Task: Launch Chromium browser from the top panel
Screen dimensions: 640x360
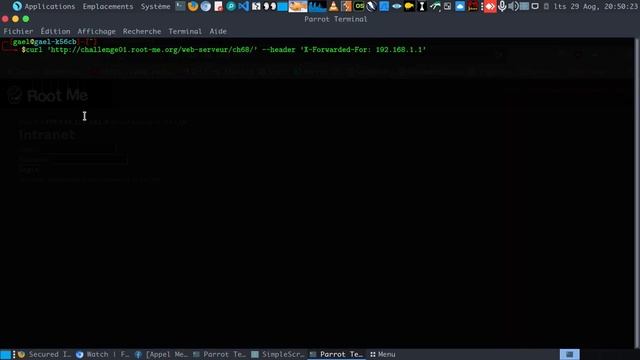Action: [206, 6]
